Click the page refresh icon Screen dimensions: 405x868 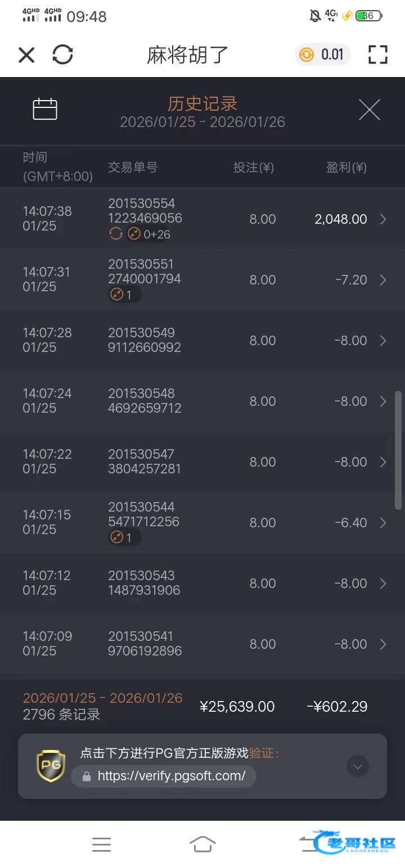click(x=62, y=55)
